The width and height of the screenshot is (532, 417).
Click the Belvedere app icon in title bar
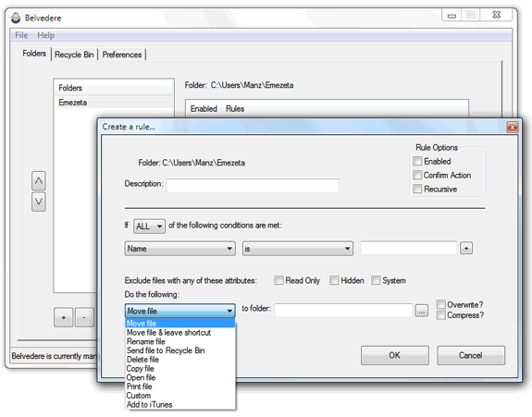tap(16, 18)
